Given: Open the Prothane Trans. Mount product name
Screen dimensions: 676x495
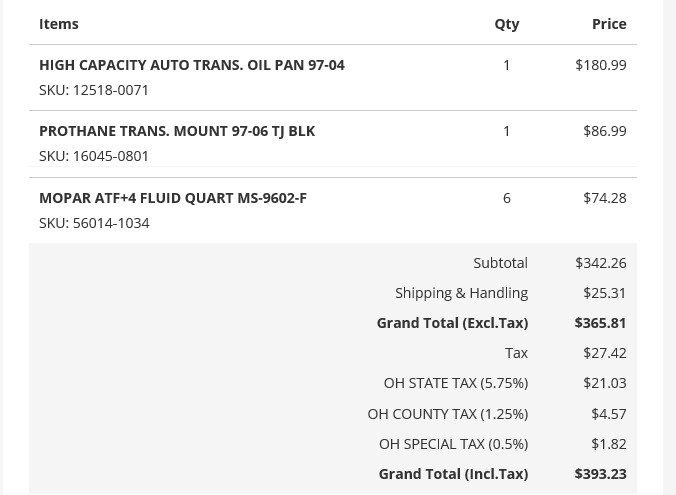Looking at the screenshot, I should [176, 131].
